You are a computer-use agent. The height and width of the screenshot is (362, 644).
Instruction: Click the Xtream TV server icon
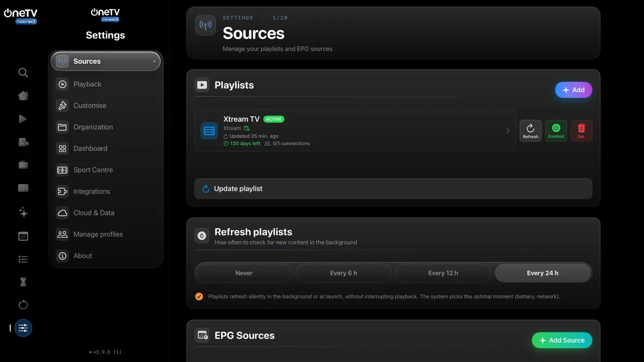(209, 131)
